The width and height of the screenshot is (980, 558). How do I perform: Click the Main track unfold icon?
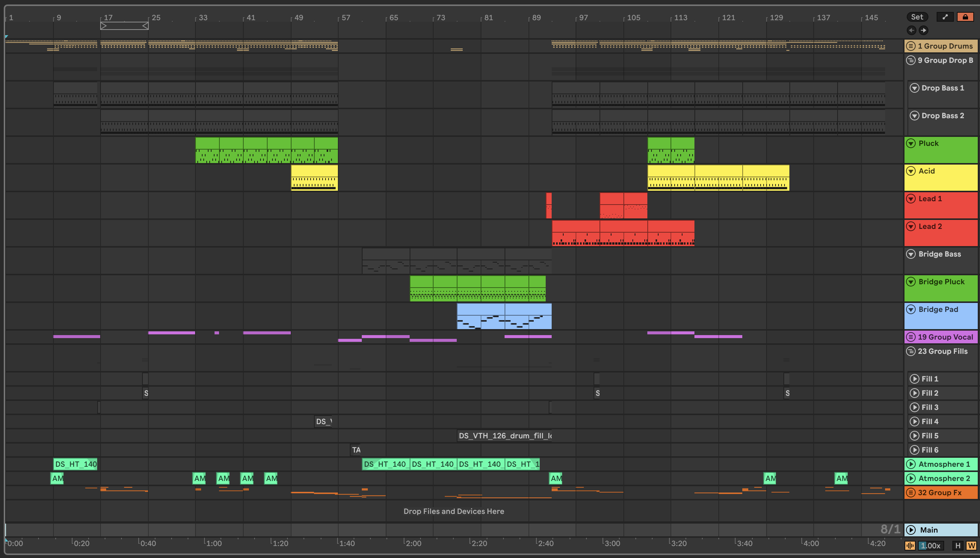(x=911, y=530)
